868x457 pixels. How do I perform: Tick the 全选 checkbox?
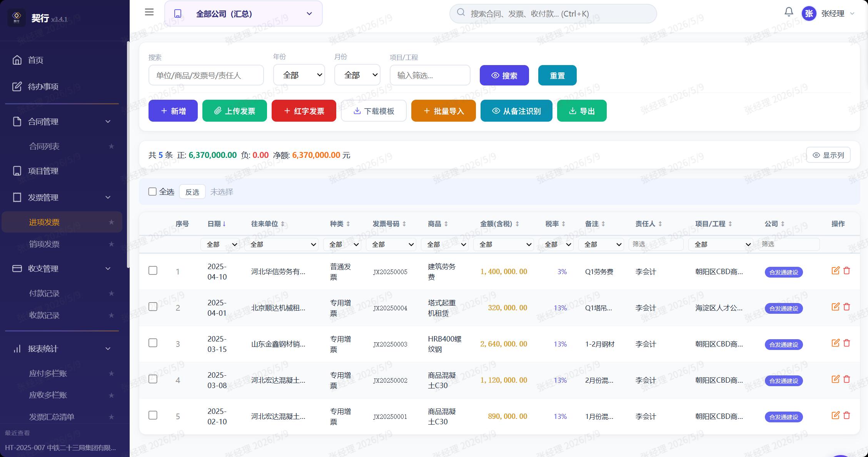point(152,192)
